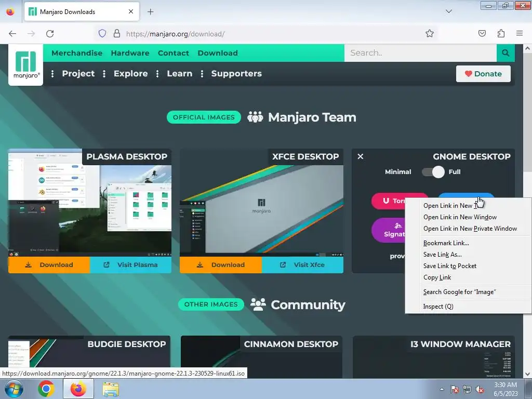Click the Donate button

483,74
